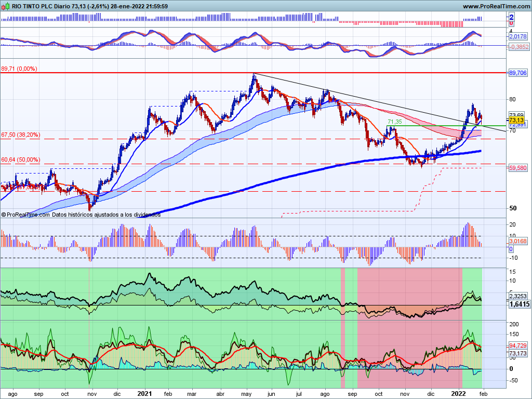This screenshot has height=399, width=532.
Task: Select the mar month label on time axis
Action: pyautogui.click(x=192, y=394)
